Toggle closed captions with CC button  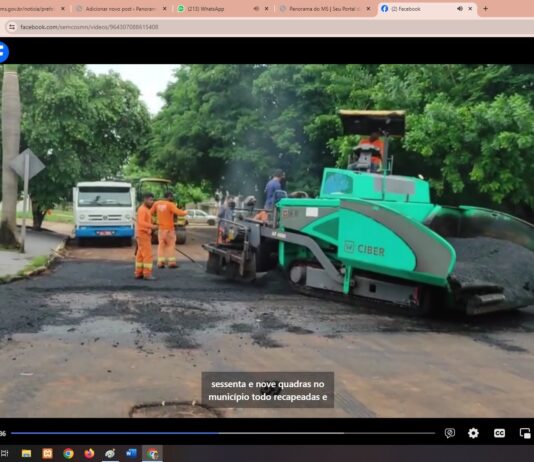tap(499, 433)
